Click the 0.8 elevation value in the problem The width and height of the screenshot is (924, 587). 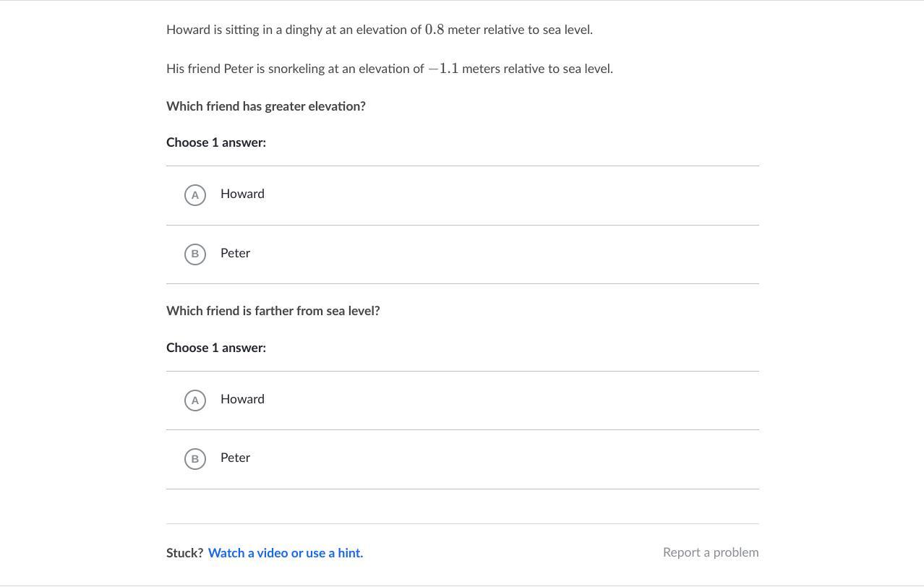435,30
